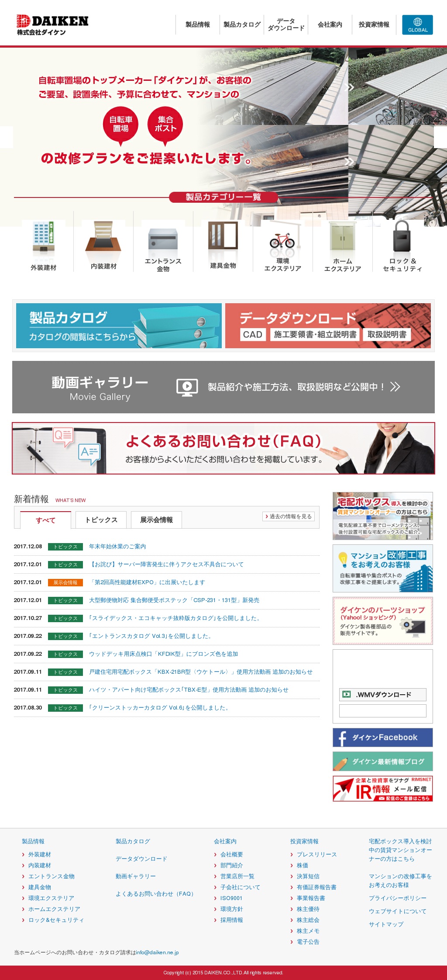Open the 宅配ボックス side banner
The height and width of the screenshot is (980, 447).
[x=383, y=516]
